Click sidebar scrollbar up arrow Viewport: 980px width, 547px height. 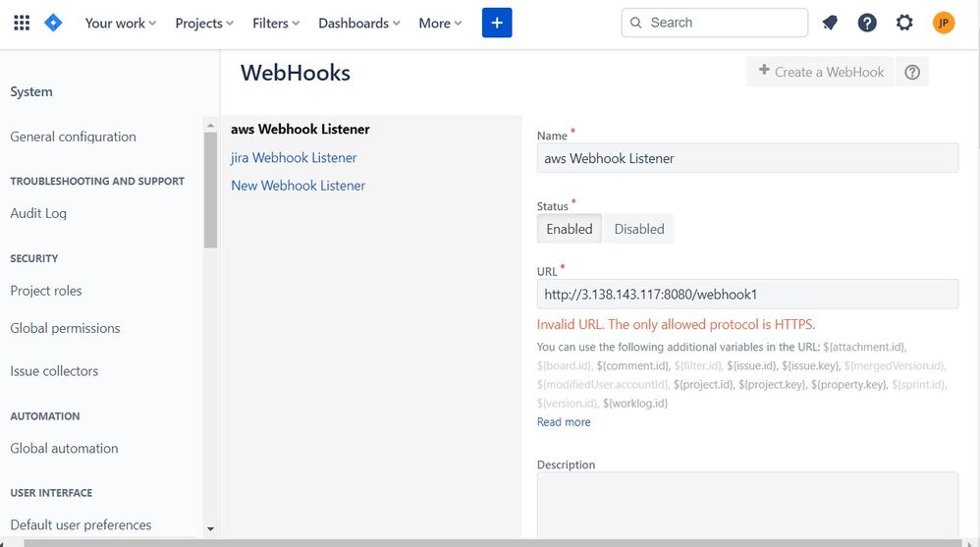coord(210,126)
